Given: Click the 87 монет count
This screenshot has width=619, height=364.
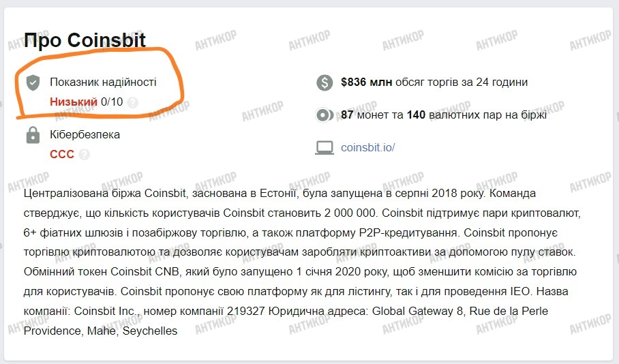Looking at the screenshot, I should coord(365,115).
